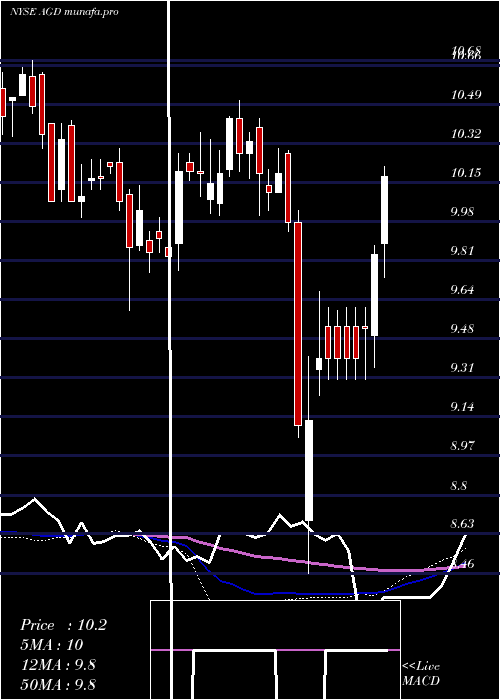The image size is (500, 700).
Task: Click the tallest red candle falling to 9.14
Action: [298, 324]
